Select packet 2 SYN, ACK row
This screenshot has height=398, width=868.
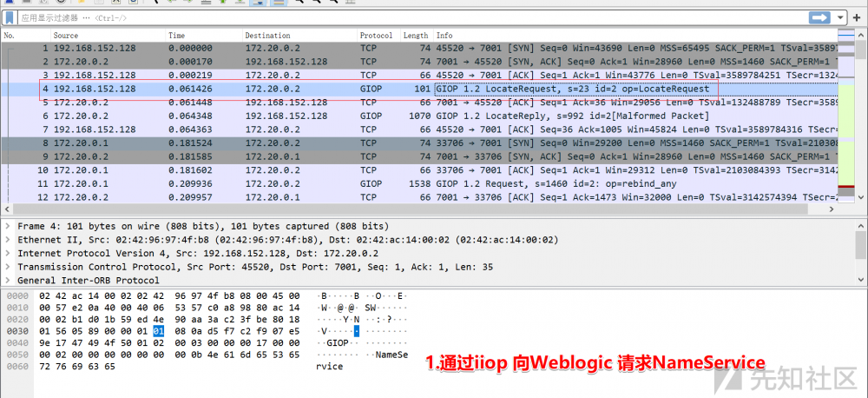click(419, 62)
